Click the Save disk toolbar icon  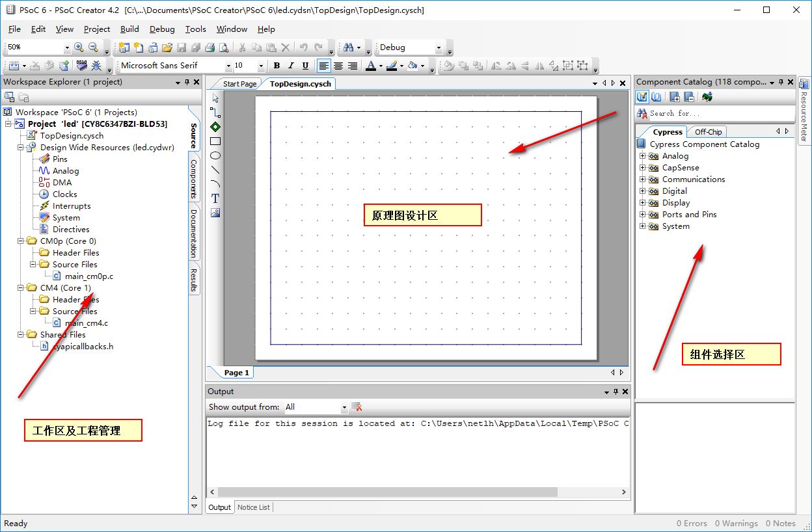tap(182, 47)
